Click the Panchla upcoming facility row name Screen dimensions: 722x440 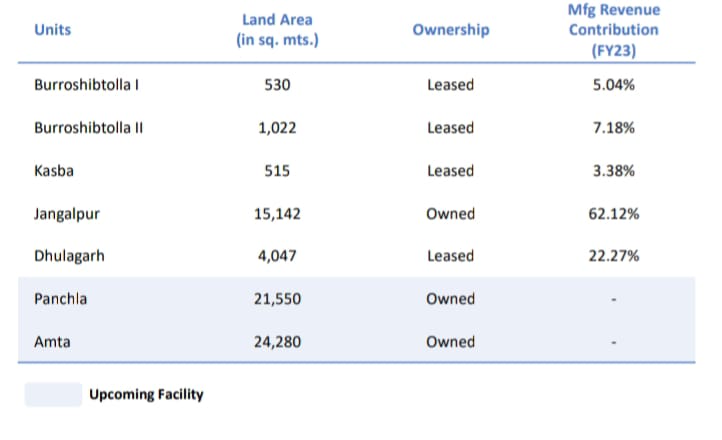point(60,299)
